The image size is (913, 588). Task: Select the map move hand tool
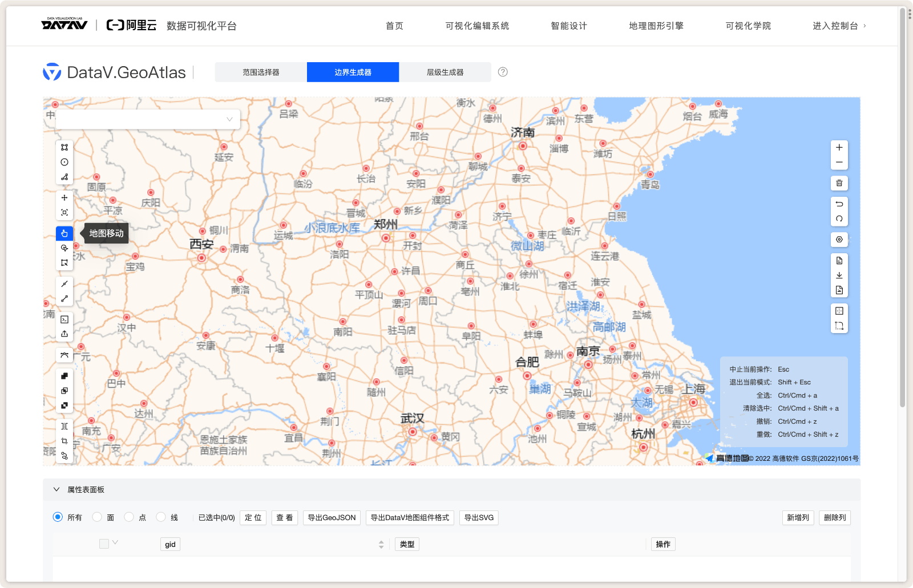coord(64,233)
